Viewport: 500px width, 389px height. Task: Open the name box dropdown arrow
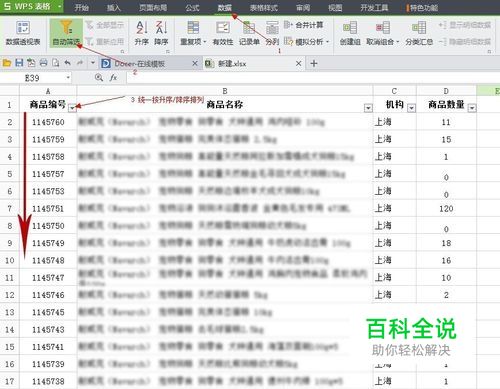[68, 78]
